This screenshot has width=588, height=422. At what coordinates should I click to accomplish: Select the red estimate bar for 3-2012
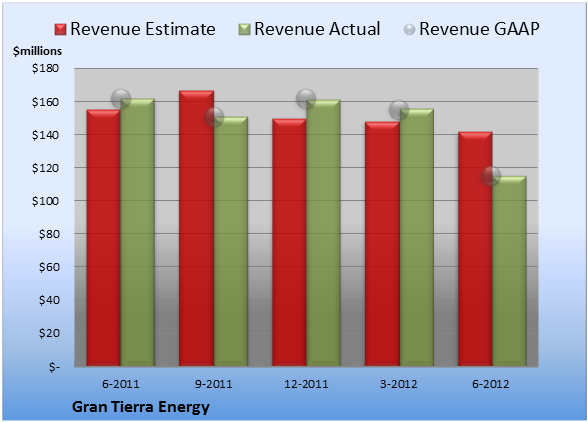(x=382, y=244)
